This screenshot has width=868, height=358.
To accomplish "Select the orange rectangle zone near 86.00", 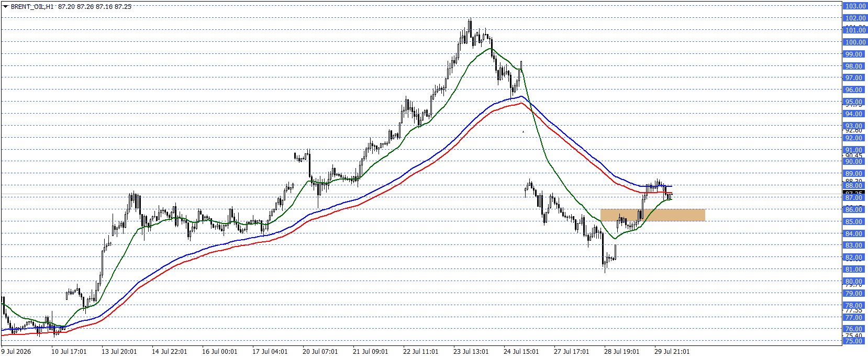I will (652, 215).
